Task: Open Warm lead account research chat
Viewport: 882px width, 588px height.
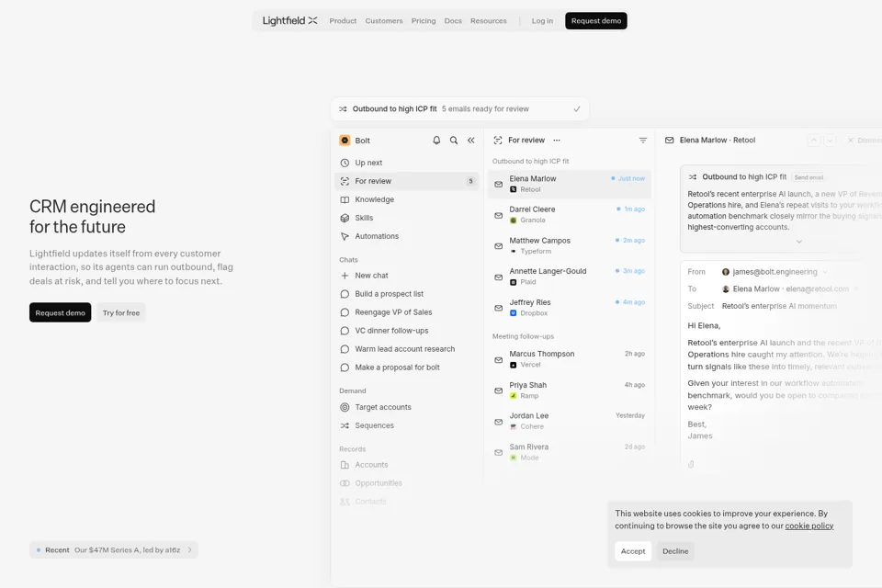Action: point(407,349)
